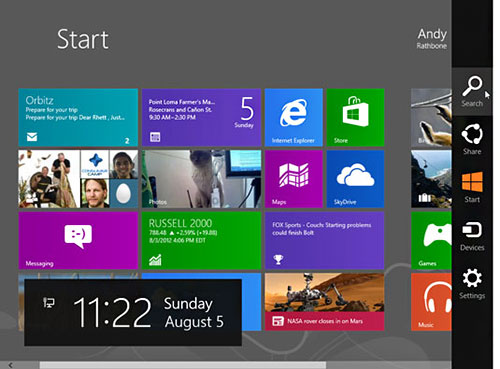Open the SkyDrive cloud tile

[355, 179]
